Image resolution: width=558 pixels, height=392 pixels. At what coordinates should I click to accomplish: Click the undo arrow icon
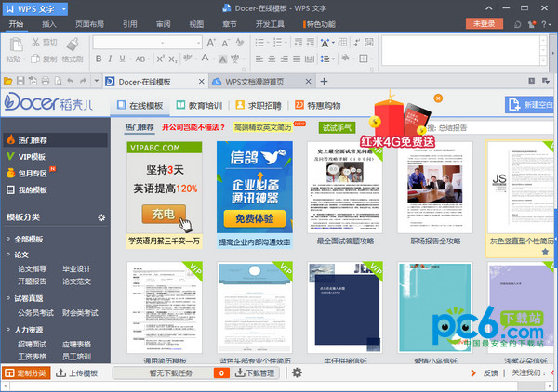71,81
